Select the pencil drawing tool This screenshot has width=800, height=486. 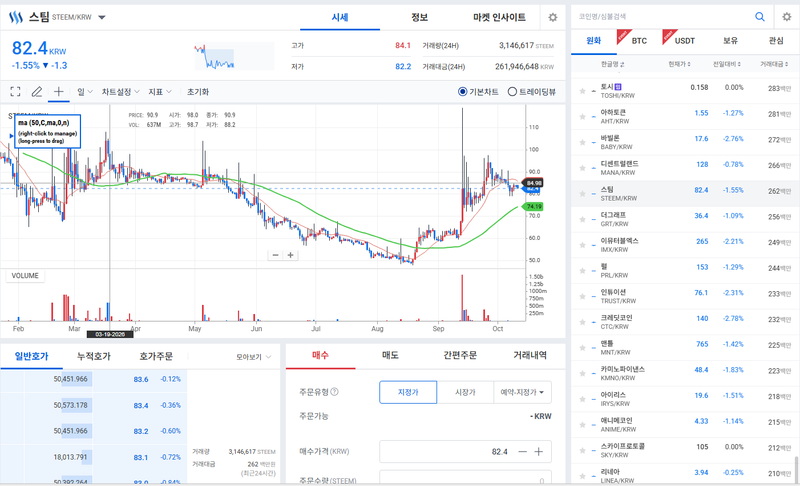point(37,92)
